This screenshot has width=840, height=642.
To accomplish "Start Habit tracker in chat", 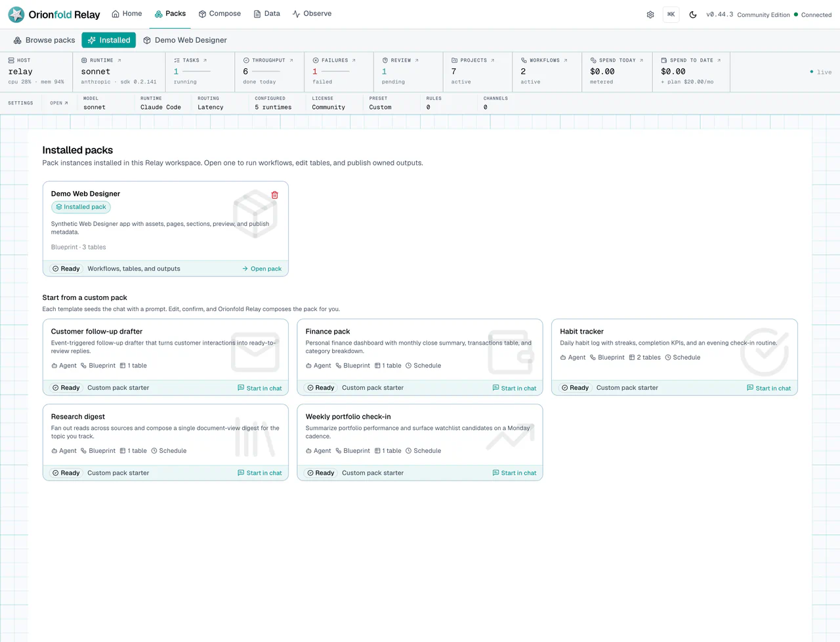I will coord(768,388).
